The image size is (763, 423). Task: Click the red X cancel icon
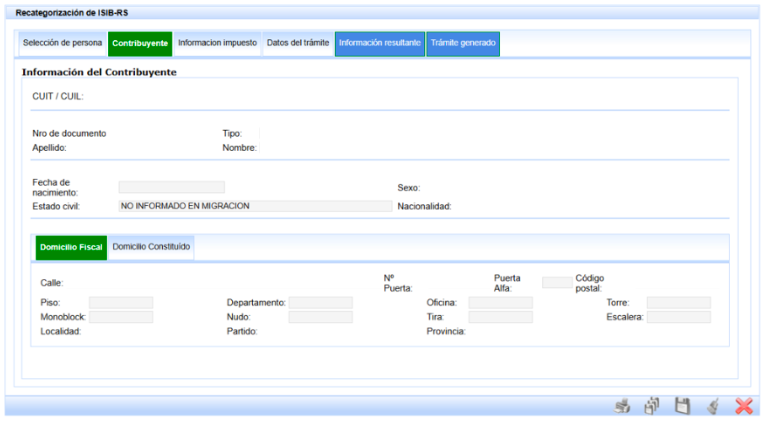pos(743,406)
